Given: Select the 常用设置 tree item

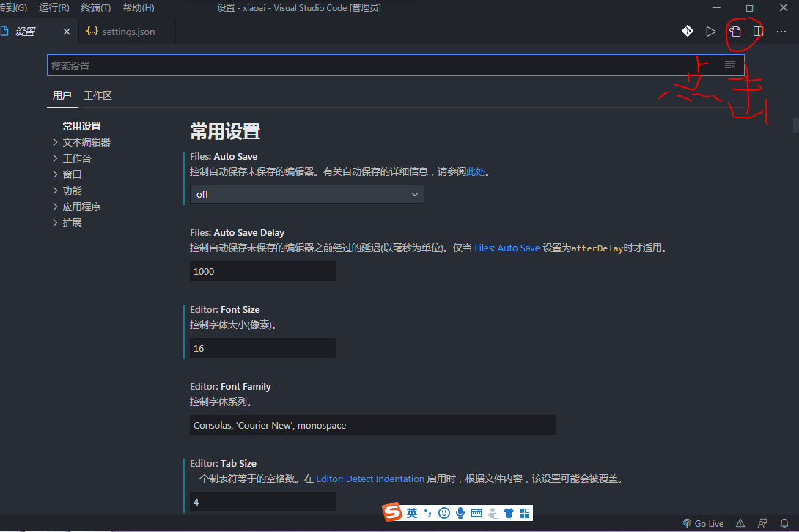Looking at the screenshot, I should pos(81,125).
